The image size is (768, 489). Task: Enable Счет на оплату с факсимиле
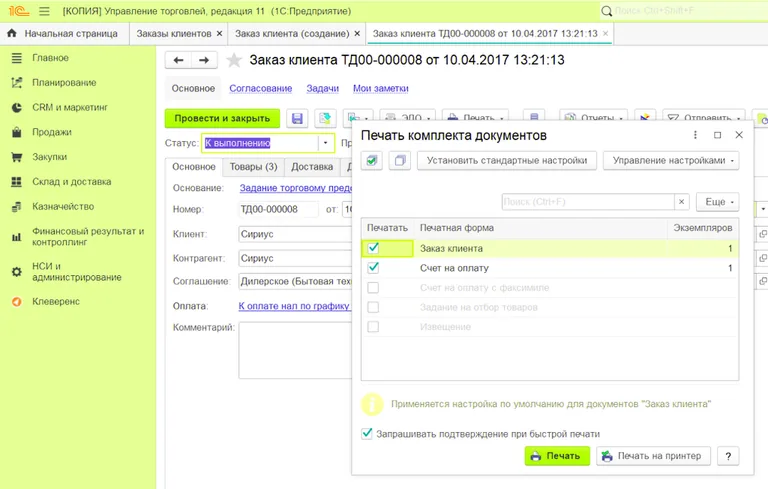coord(373,287)
